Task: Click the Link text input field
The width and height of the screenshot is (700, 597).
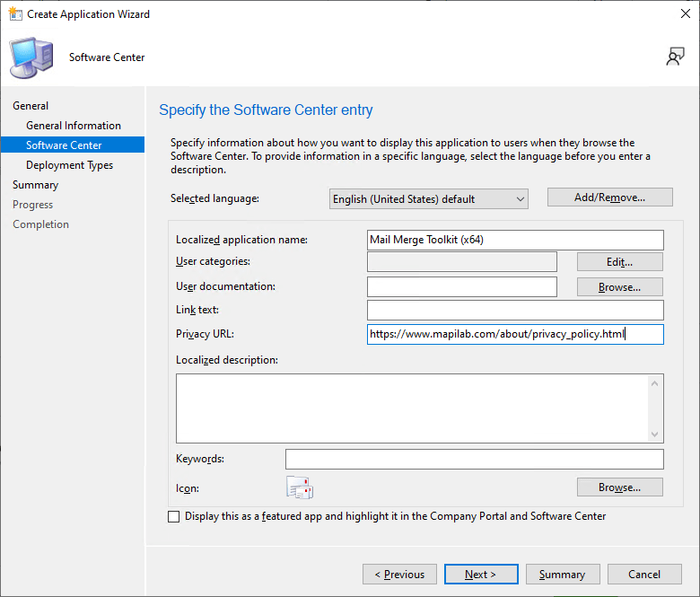Action: coord(515,310)
